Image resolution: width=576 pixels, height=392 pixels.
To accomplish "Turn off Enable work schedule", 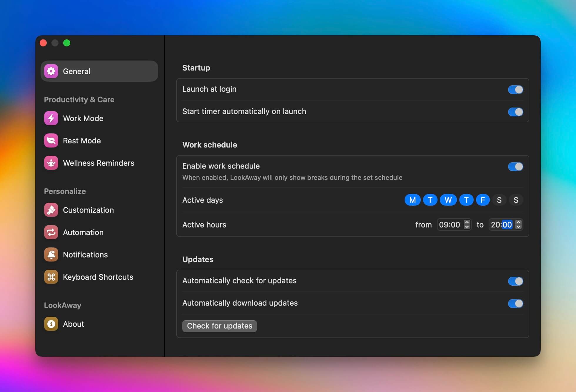I will (515, 166).
